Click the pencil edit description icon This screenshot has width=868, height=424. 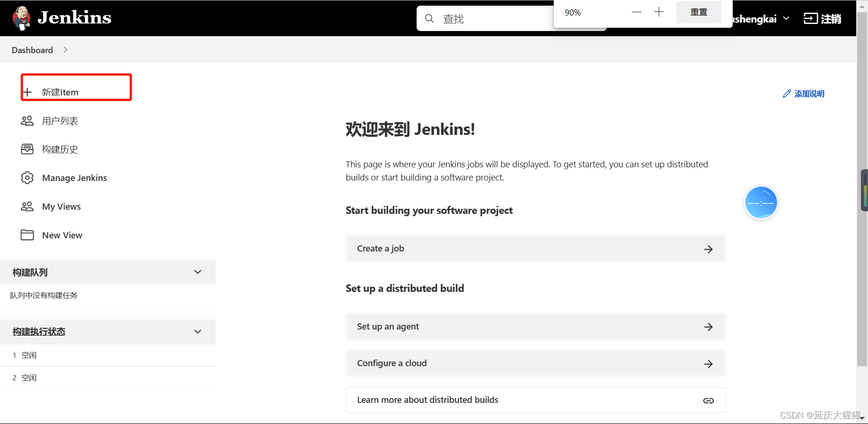tap(787, 94)
